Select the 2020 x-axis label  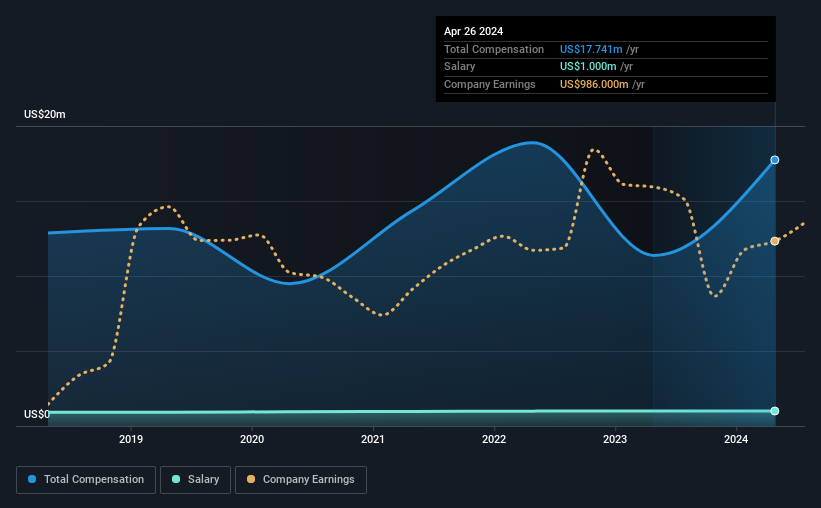[x=252, y=439]
